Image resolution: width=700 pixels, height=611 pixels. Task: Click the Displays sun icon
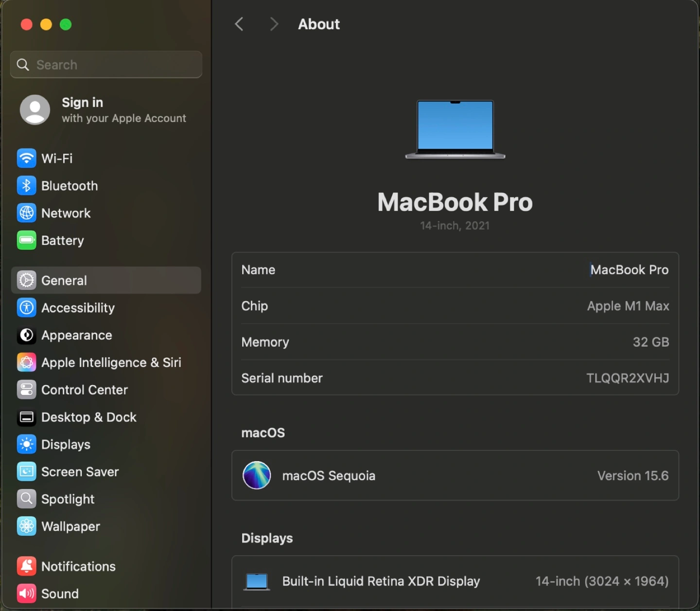click(x=26, y=444)
